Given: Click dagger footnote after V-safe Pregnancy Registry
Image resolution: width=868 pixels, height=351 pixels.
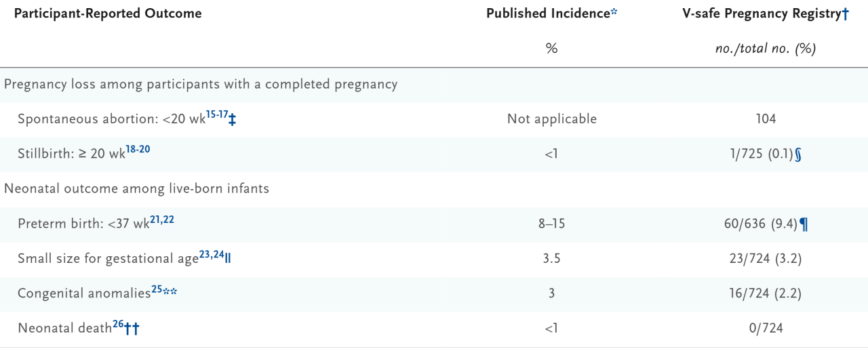Looking at the screenshot, I should [845, 14].
